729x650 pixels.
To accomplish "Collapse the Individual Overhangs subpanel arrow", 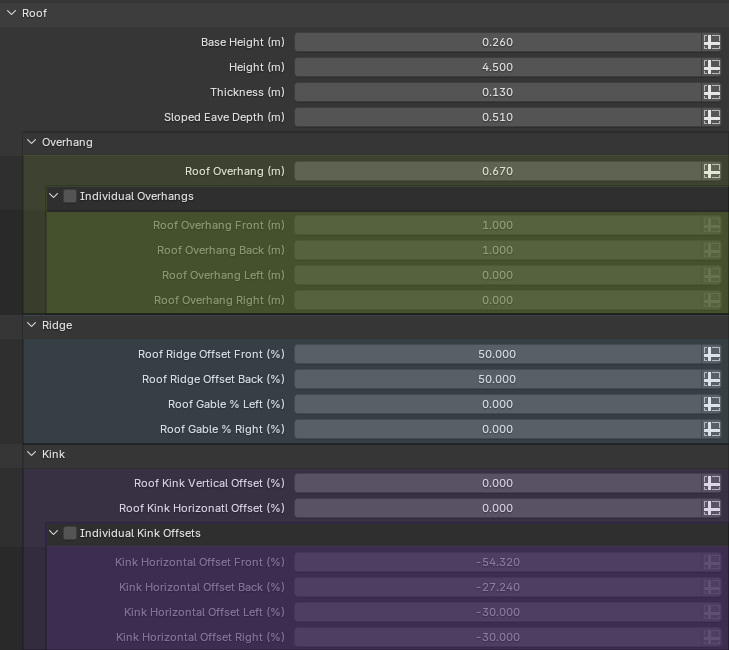I will point(54,196).
